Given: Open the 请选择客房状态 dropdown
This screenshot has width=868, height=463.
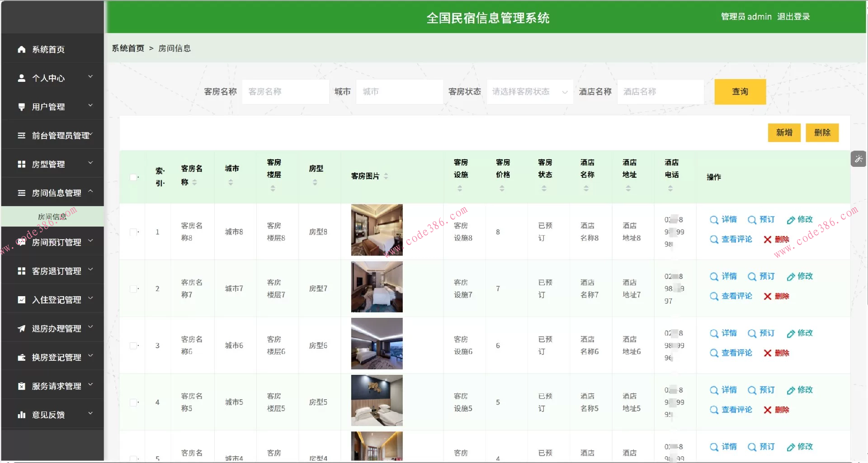Looking at the screenshot, I should 529,91.
